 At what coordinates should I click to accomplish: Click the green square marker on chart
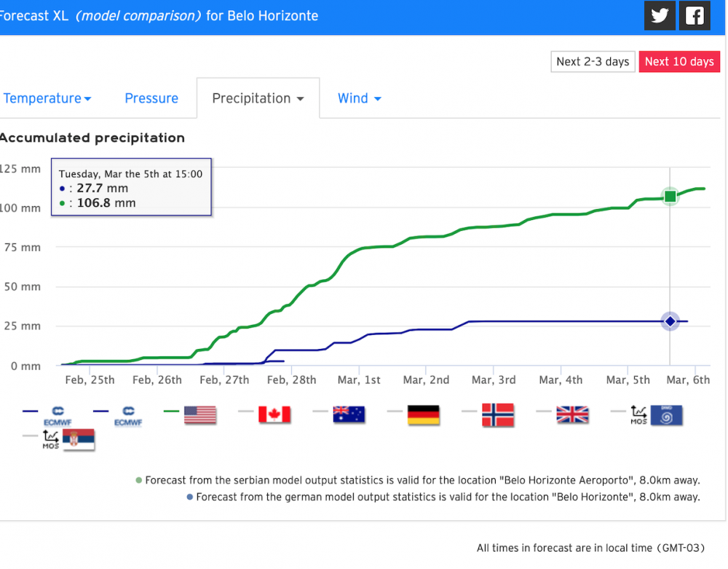(670, 196)
